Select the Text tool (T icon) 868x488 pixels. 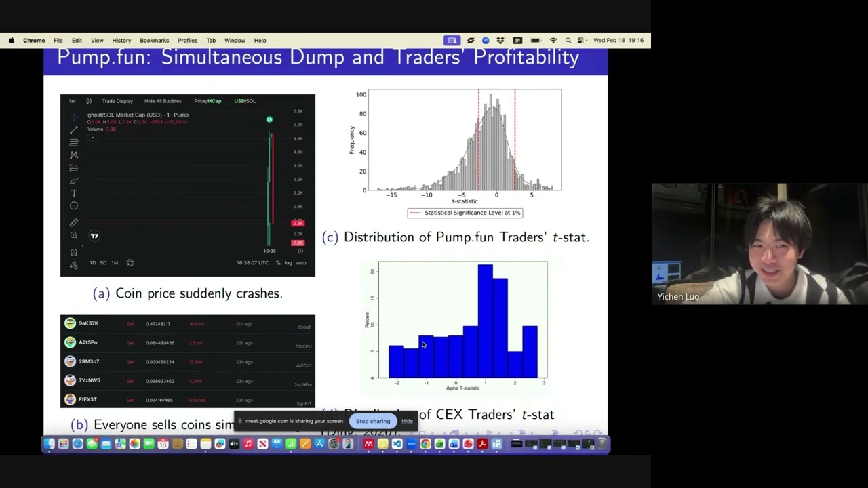(x=74, y=193)
